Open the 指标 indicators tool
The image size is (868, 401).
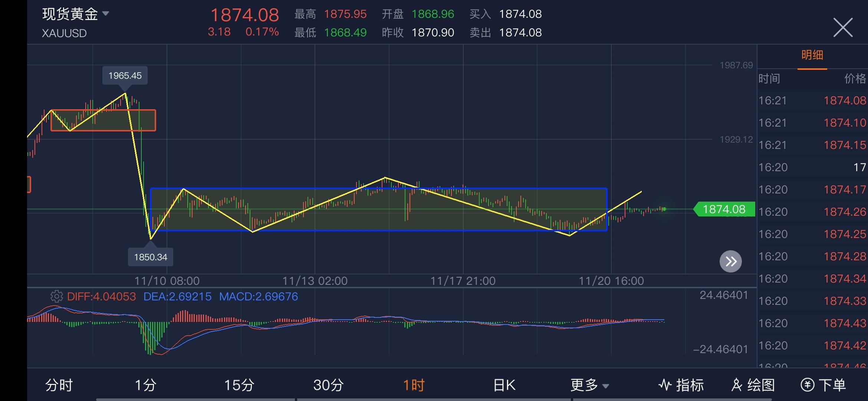click(x=681, y=385)
